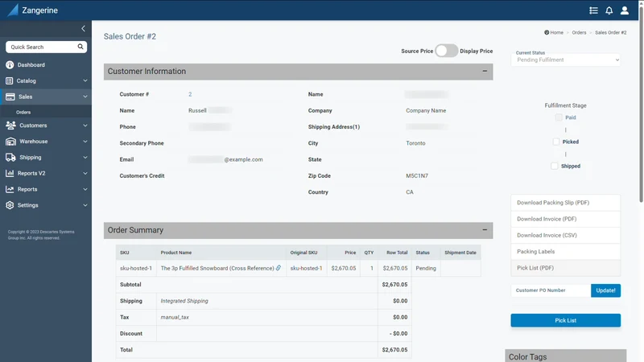Select Download Invoice (PDF)
This screenshot has height=362, width=644.
coord(566,219)
